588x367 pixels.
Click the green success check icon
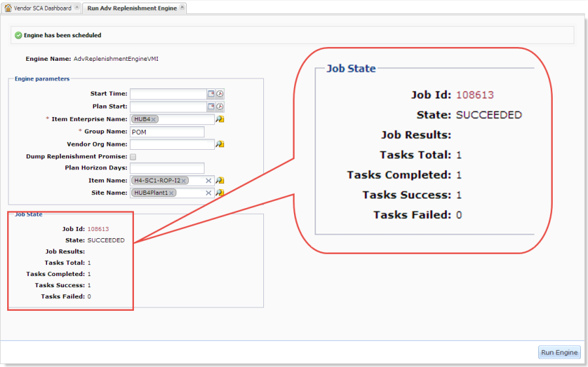coord(18,35)
